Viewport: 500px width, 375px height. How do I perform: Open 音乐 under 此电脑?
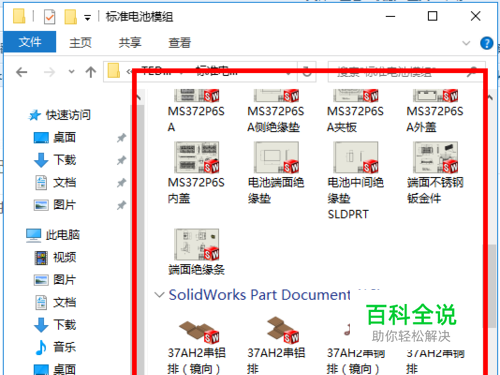(55, 347)
